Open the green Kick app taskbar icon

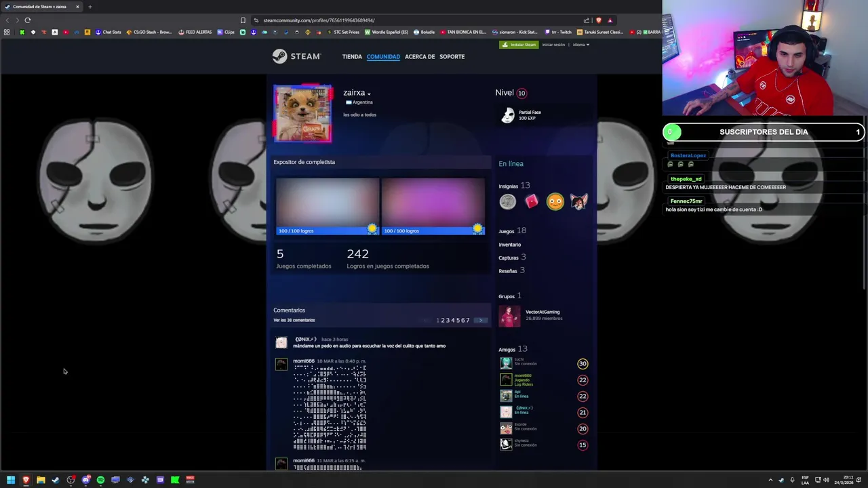click(x=175, y=480)
